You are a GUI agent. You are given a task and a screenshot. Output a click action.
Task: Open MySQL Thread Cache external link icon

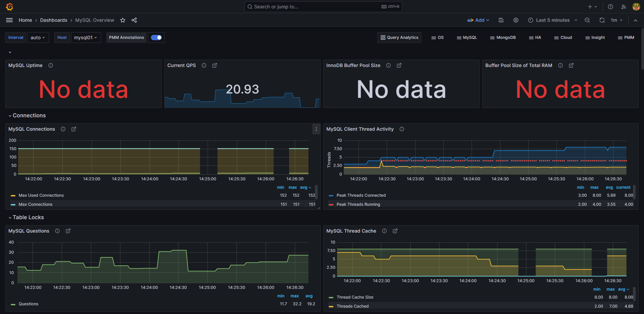pos(395,231)
